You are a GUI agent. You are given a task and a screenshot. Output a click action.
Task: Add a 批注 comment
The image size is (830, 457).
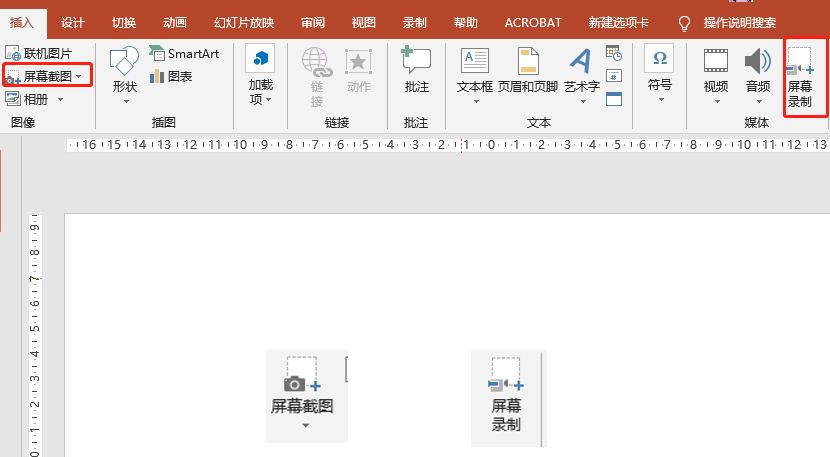[x=416, y=69]
